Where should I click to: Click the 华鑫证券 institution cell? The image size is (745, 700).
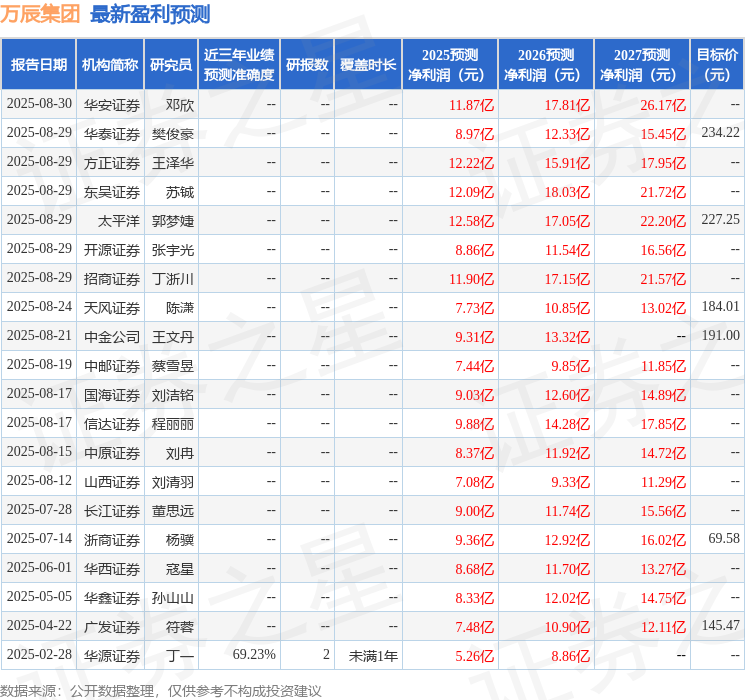(112, 598)
